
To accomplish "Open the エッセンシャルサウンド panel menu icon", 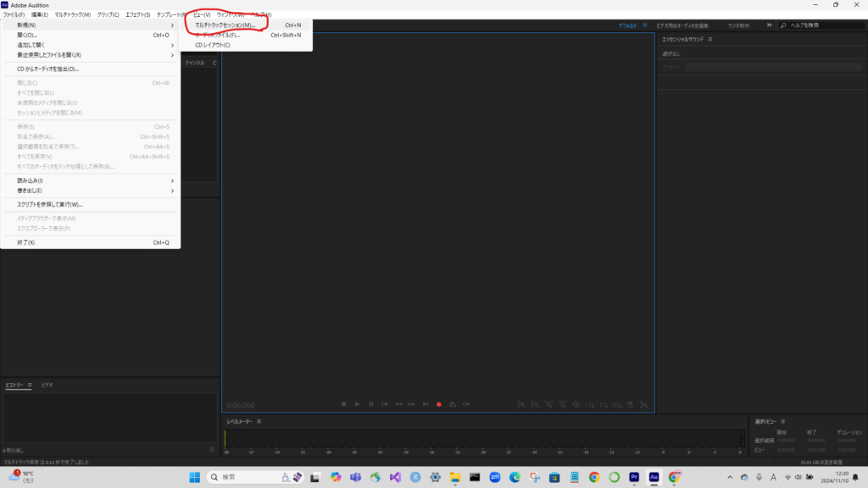I will pos(709,39).
